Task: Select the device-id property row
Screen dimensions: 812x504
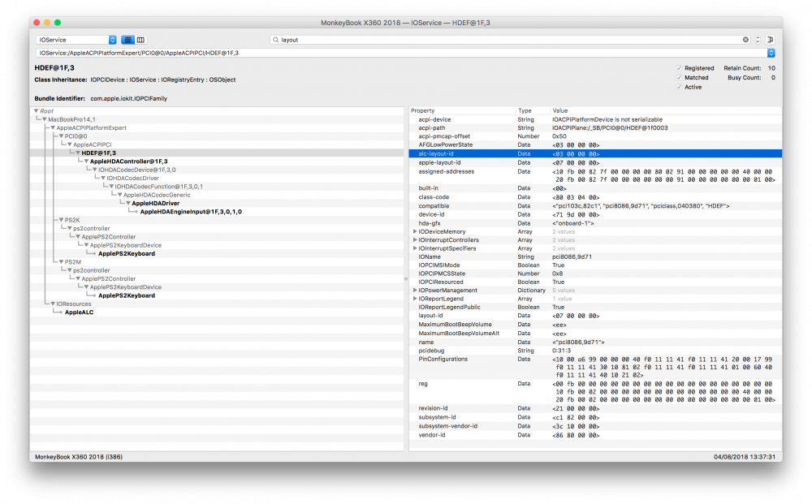Action: (595, 214)
